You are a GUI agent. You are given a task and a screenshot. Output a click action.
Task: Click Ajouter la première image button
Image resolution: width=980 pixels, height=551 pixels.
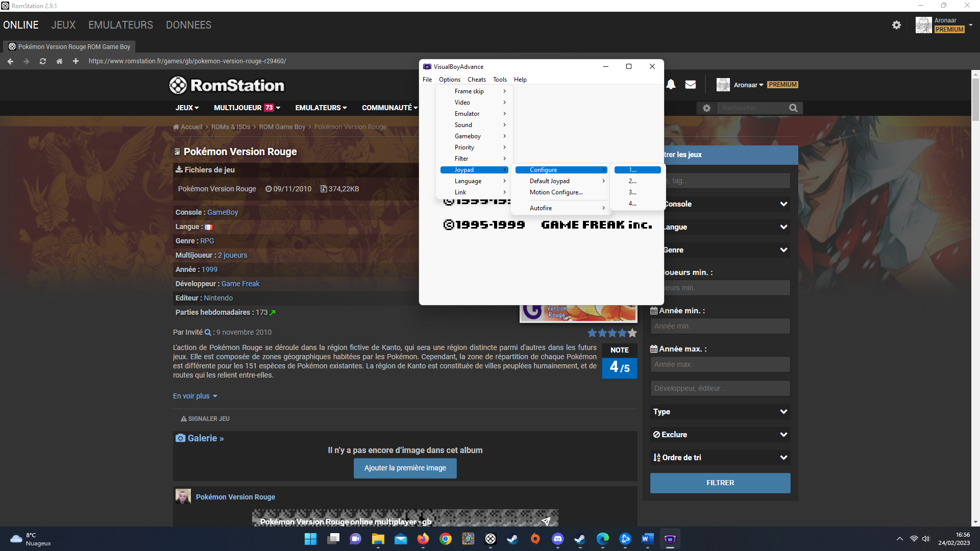point(405,468)
